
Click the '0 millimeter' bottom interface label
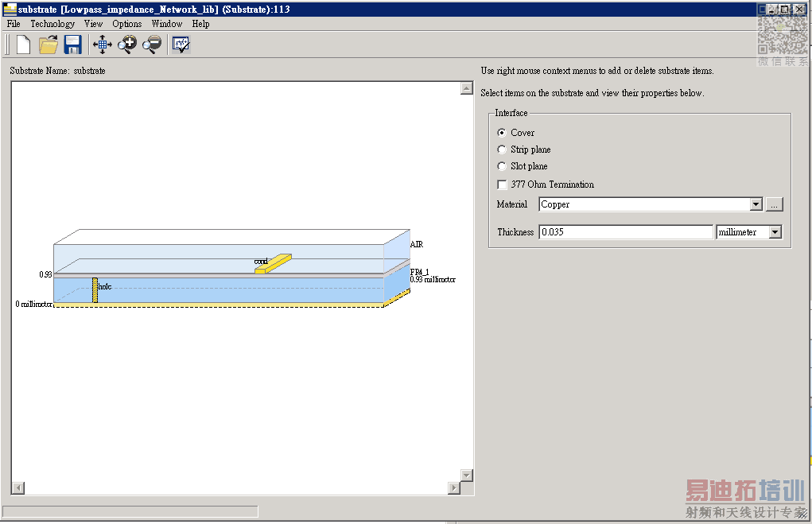coord(33,304)
